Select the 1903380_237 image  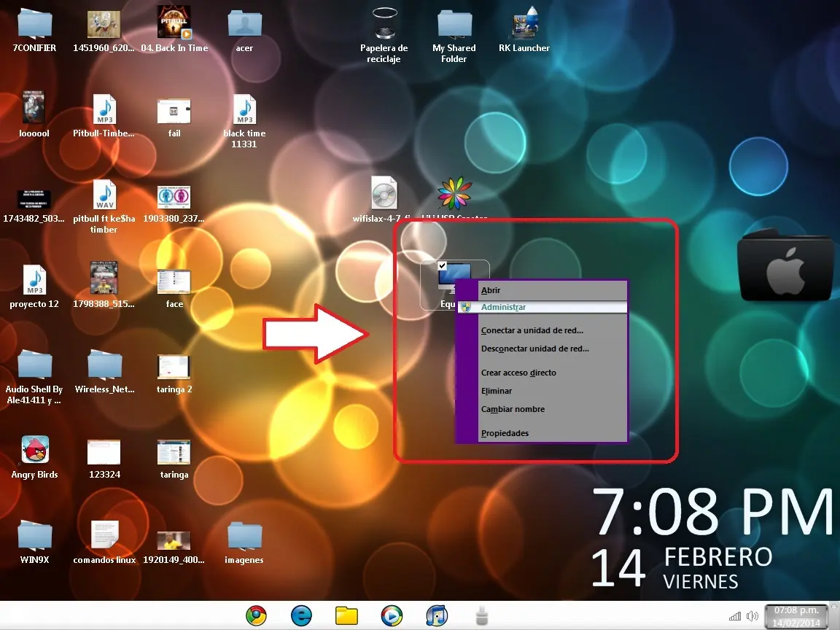tap(174, 197)
